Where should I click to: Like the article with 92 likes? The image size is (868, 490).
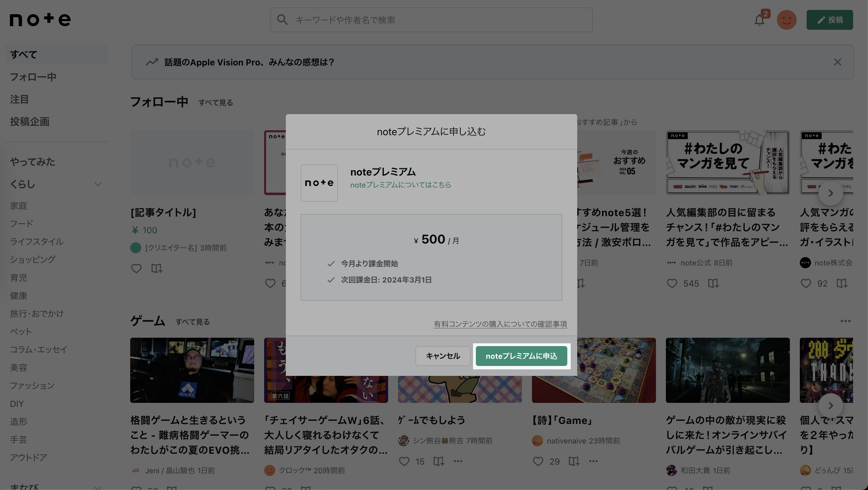pos(806,283)
